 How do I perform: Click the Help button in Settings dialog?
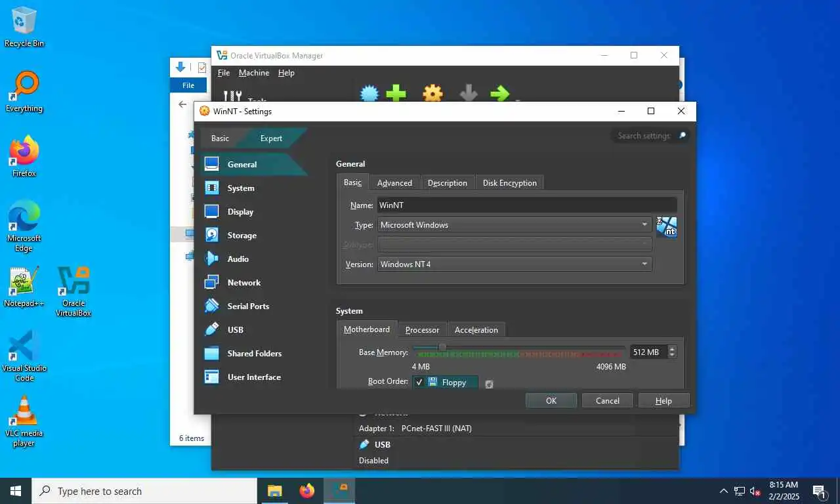(663, 401)
